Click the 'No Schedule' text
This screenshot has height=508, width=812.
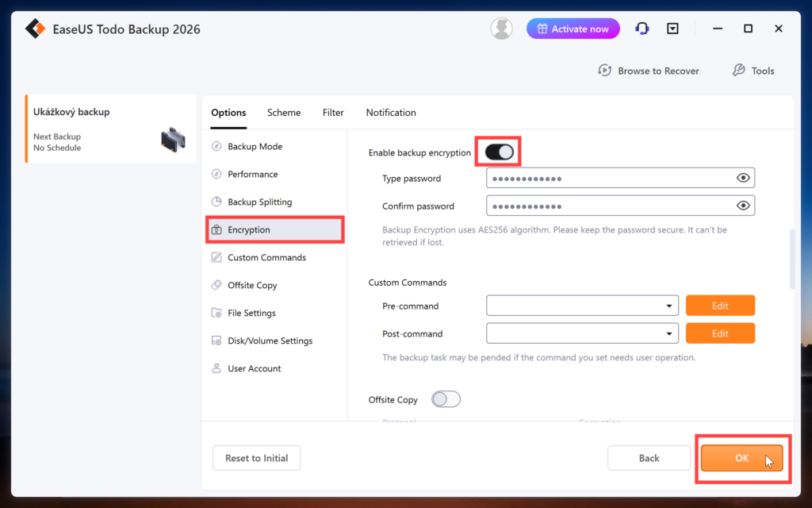57,148
